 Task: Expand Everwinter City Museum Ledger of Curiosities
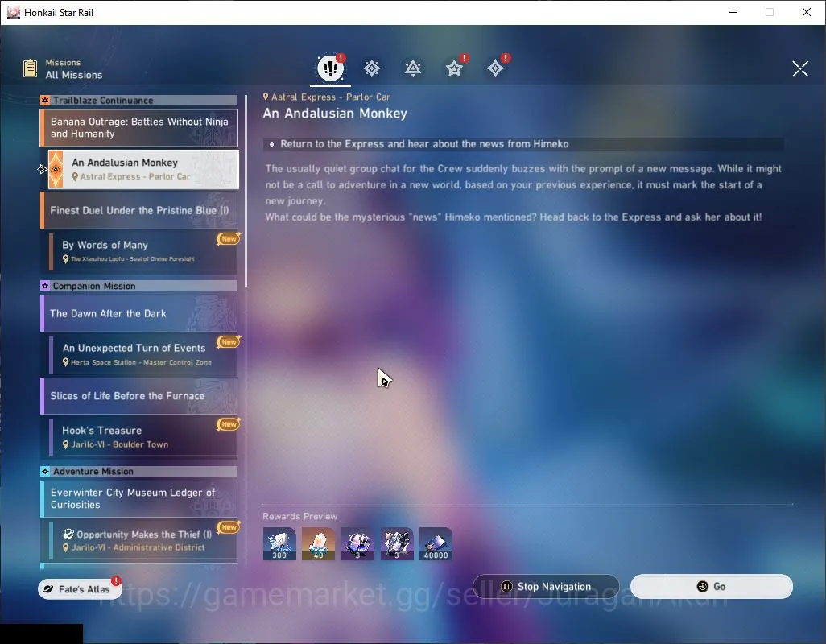point(139,498)
